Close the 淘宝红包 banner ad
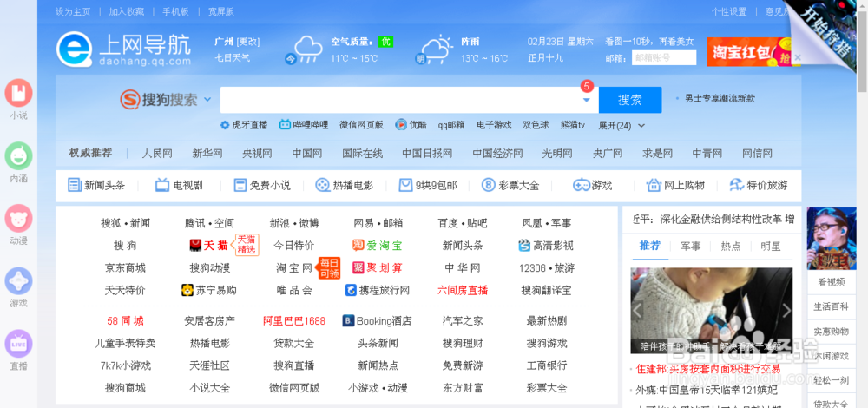The image size is (868, 408). click(x=798, y=57)
